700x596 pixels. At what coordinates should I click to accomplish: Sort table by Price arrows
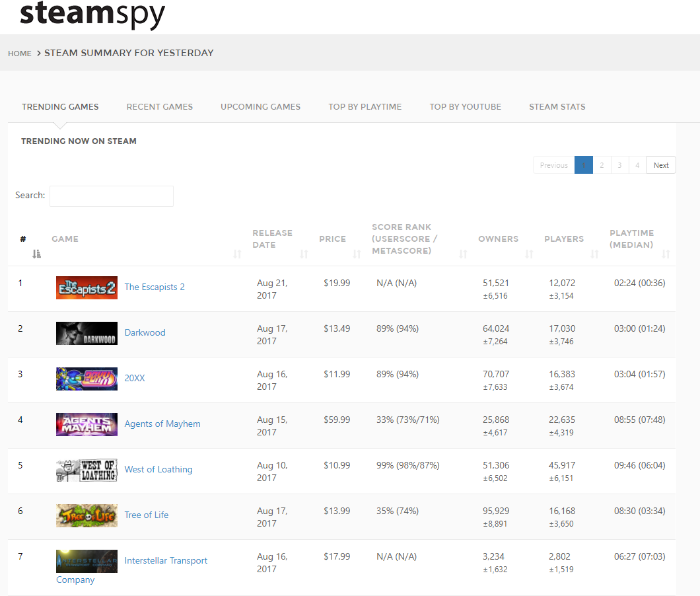coord(357,254)
